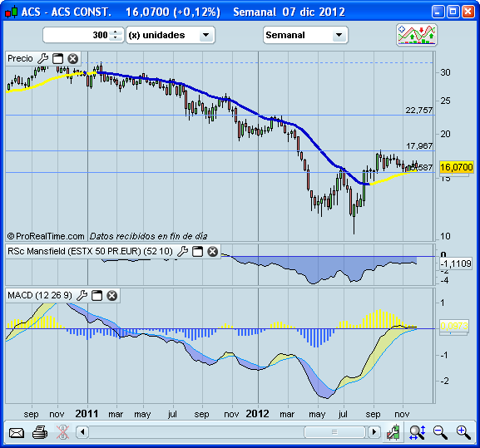Viewport: 480px width, 448px height.
Task: Maximize the ACS chart window
Action: pyautogui.click(x=453, y=12)
